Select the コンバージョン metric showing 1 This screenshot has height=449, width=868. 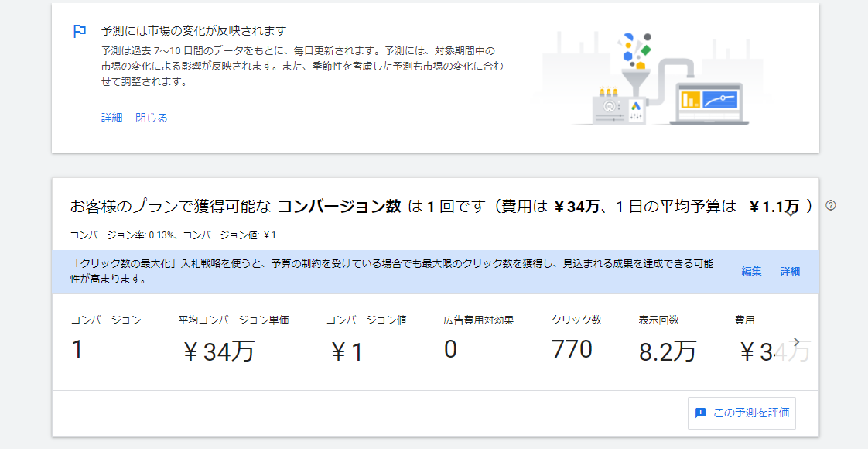(106, 338)
